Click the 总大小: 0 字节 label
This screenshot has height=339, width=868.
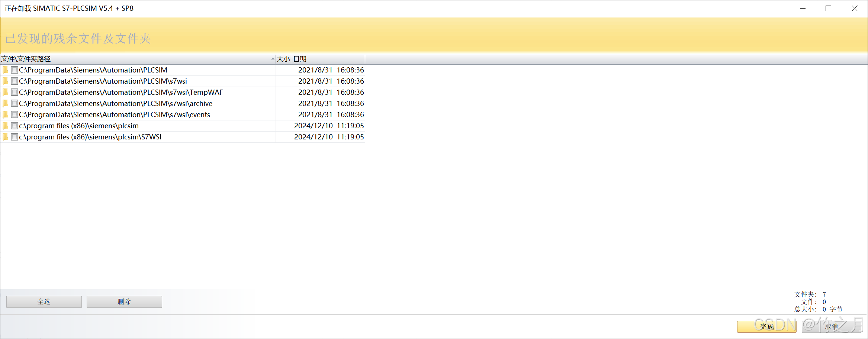tap(818, 309)
